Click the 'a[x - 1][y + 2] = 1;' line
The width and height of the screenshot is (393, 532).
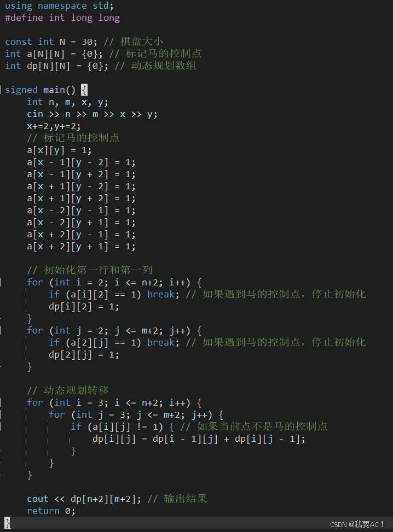click(81, 174)
